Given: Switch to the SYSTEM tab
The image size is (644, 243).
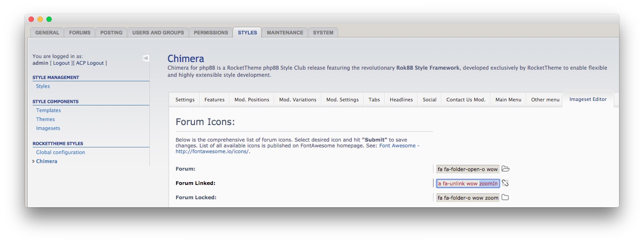Looking at the screenshot, I should 323,33.
